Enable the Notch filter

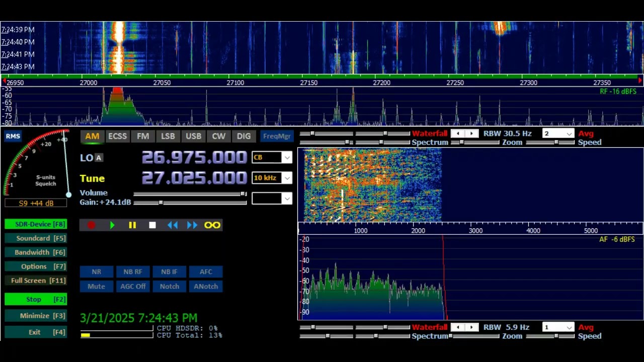(169, 287)
